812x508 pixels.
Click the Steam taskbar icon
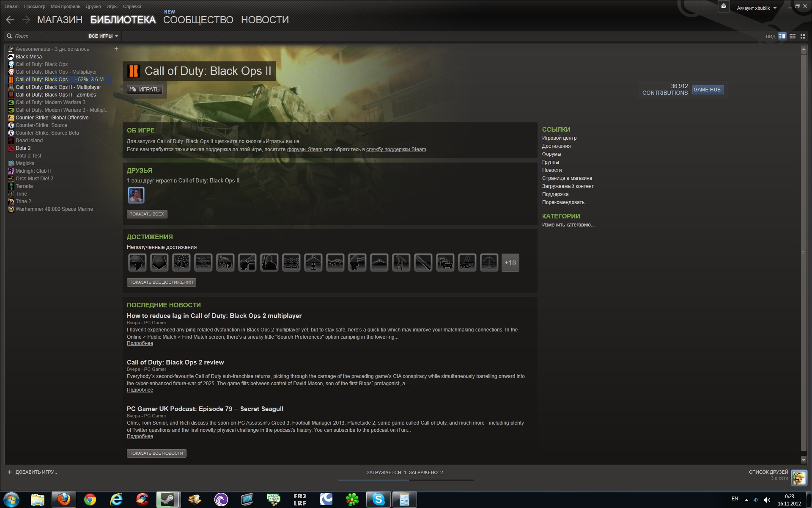click(168, 500)
